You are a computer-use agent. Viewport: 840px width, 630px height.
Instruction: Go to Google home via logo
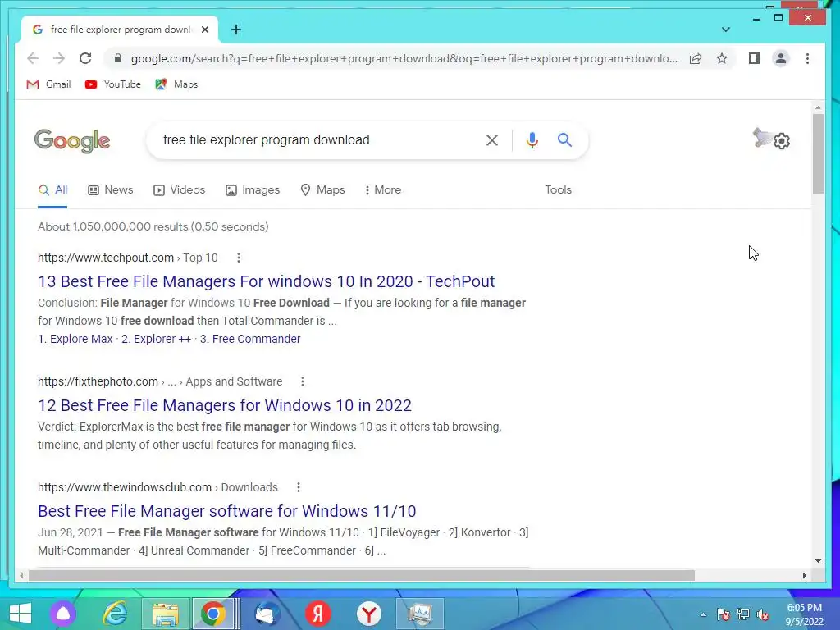click(72, 140)
